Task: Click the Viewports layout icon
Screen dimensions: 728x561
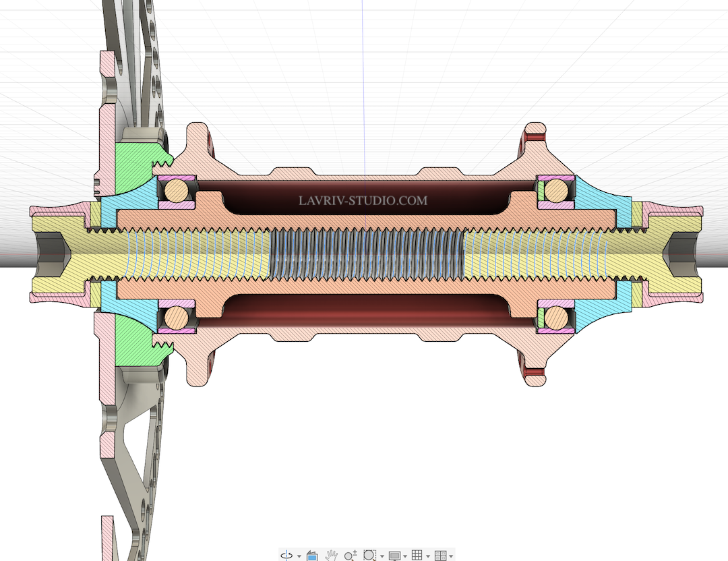Action: [440, 555]
